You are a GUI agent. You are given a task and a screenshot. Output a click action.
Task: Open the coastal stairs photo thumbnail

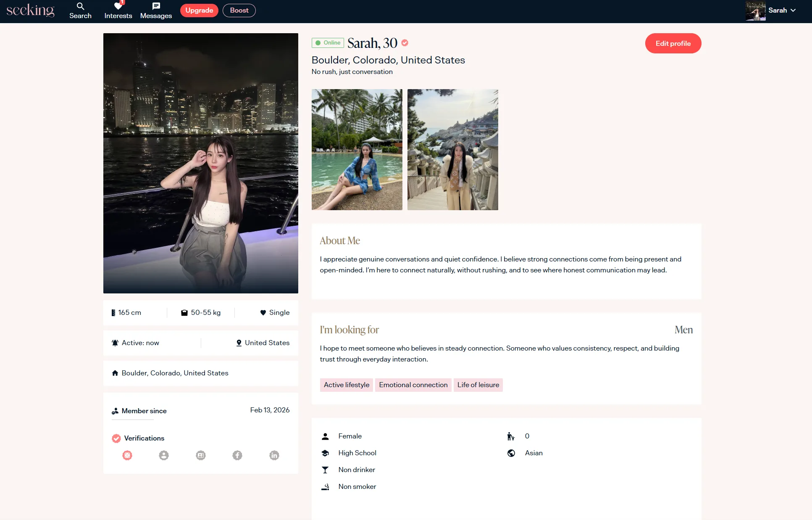pos(452,150)
